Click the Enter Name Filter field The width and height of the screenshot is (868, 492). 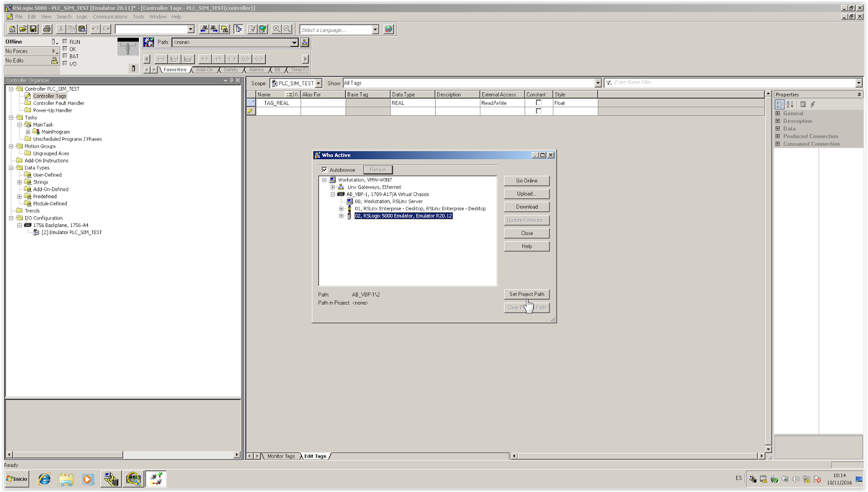(678, 83)
